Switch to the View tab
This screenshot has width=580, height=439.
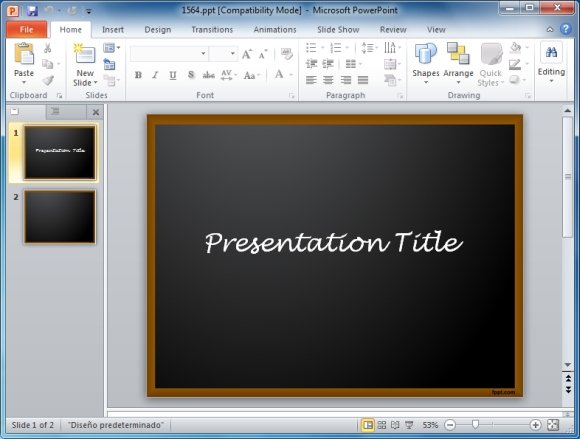pyautogui.click(x=436, y=30)
